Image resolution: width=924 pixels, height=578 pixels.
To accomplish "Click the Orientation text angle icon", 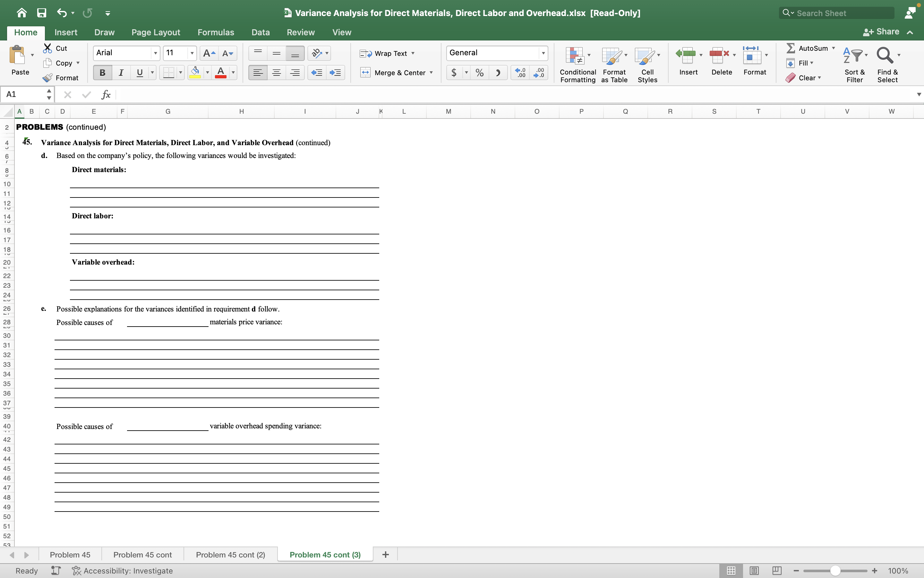I will (x=317, y=53).
